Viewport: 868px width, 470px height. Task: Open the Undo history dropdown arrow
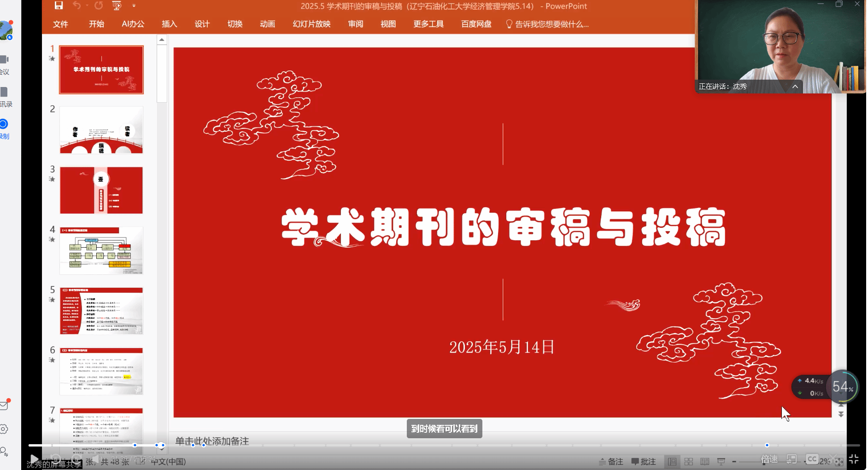click(87, 6)
